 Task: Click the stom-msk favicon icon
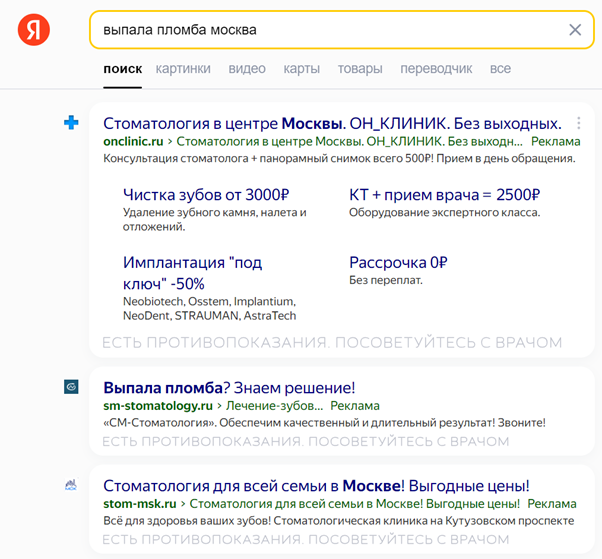[71, 485]
